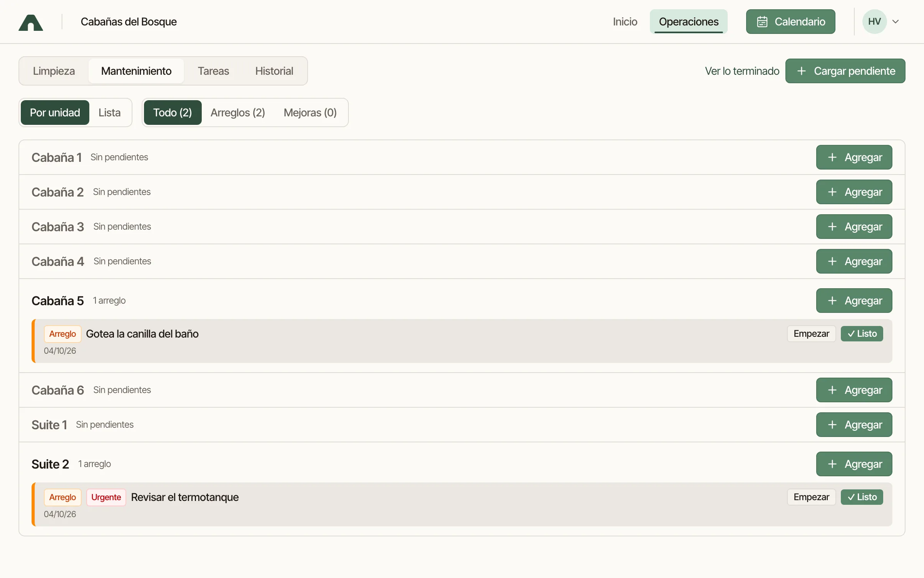The image size is (924, 578).
Task: Open Calendario via its calendar icon
Action: 762,22
